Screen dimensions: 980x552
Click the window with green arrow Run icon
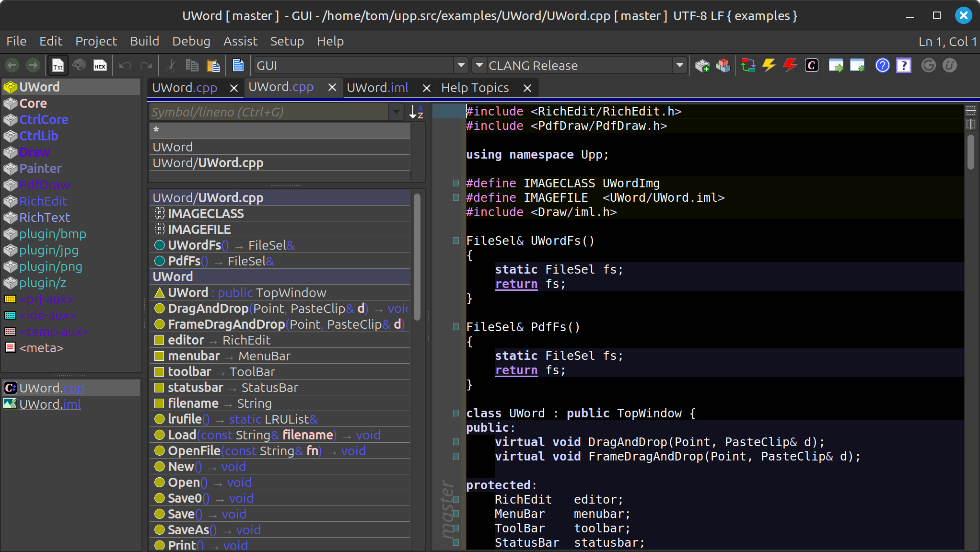click(x=836, y=65)
